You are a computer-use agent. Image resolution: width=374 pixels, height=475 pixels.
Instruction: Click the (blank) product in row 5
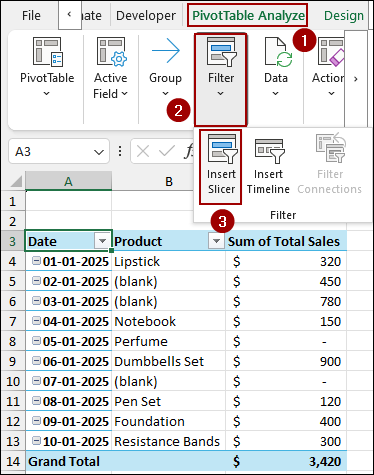[169, 281]
